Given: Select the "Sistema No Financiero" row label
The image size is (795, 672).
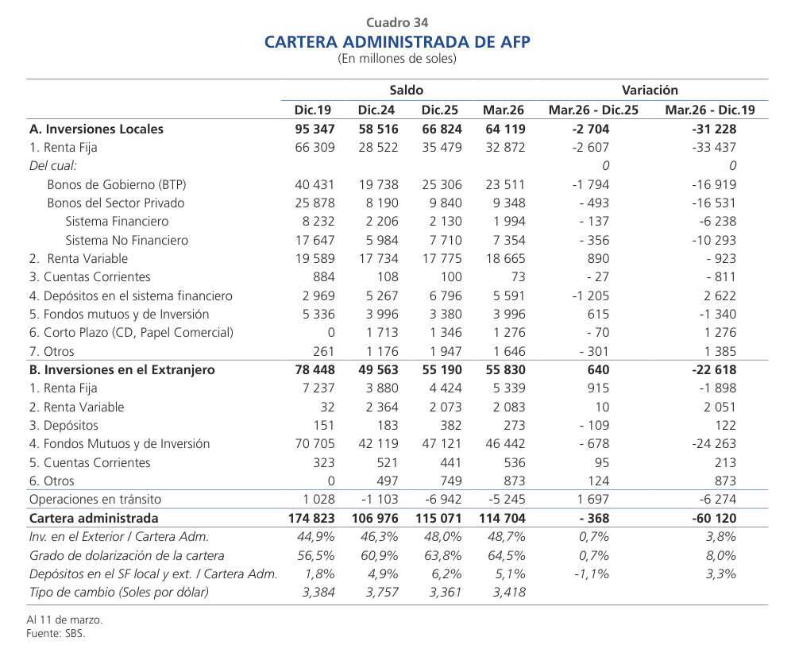Looking at the screenshot, I should pyautogui.click(x=126, y=240).
